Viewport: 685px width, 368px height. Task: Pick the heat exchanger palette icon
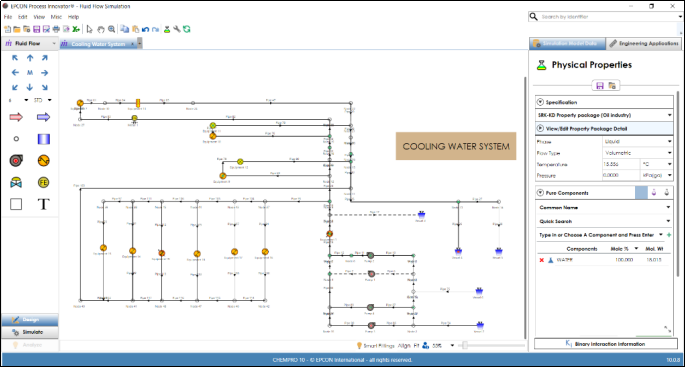pos(43,161)
